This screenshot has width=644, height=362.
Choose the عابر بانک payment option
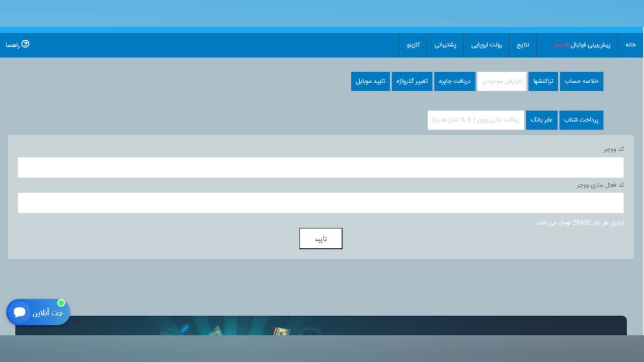click(x=542, y=120)
